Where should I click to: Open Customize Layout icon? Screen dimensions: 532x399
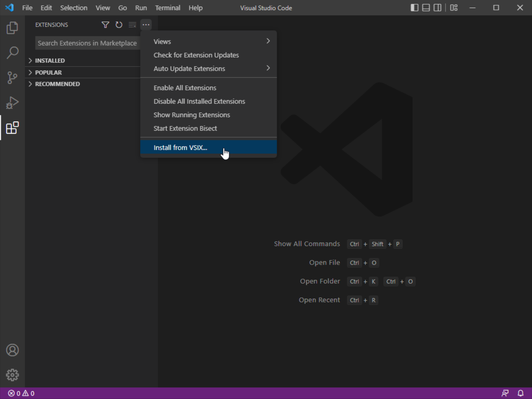[454, 8]
